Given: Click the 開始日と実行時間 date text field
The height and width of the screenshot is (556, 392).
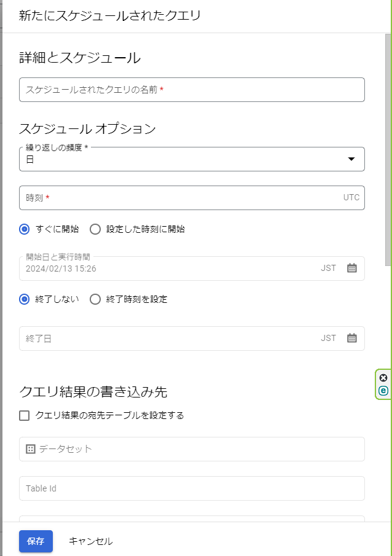Looking at the screenshot, I should pos(172,268).
